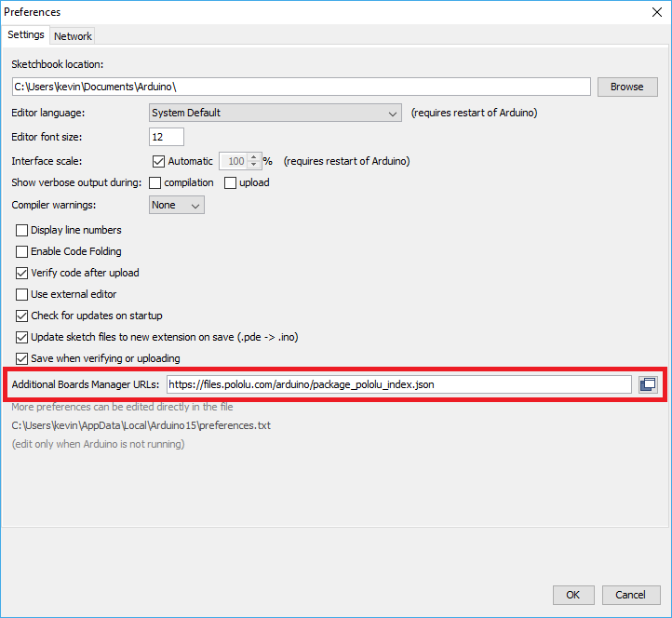Click the interface scale percentage stepper
The width and height of the screenshot is (672, 618).
click(x=254, y=161)
